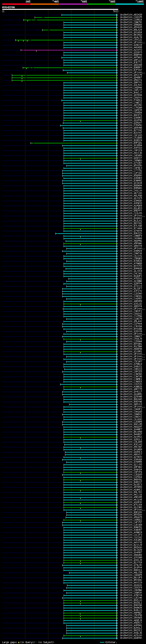
Task: Click the UniRef100_Q5NQ66 entry
Action: (x=131, y=25)
